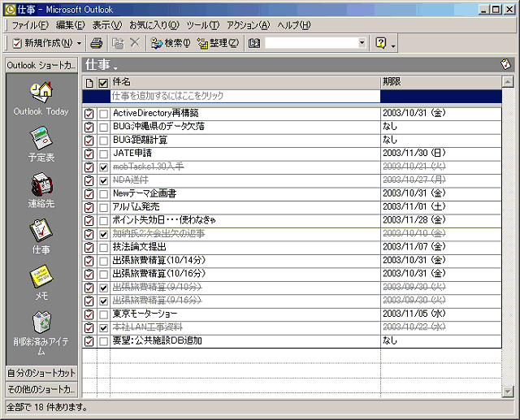The height and width of the screenshot is (420, 520).
Task: Open the 仕事 tasks shortcut icon
Action: pyautogui.click(x=41, y=230)
